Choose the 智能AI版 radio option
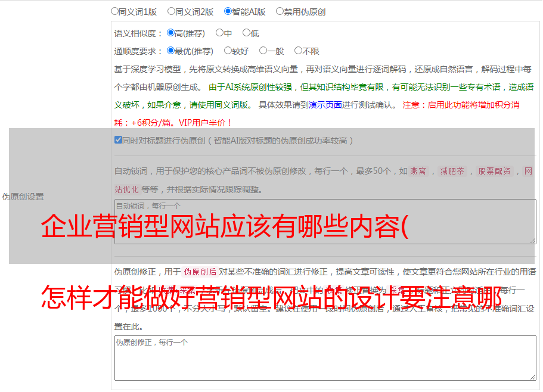This screenshot has height=392, width=543. 228,11
